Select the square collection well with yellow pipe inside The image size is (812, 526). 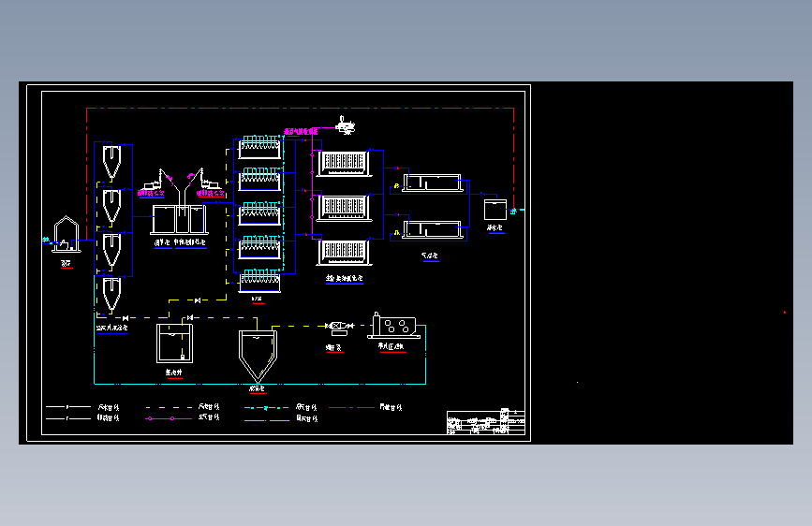point(174,343)
